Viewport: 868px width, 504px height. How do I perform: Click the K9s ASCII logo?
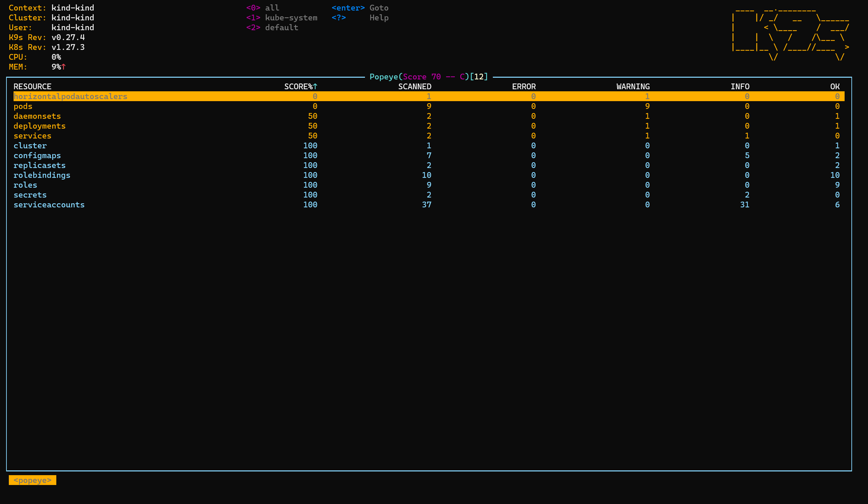tap(790, 35)
